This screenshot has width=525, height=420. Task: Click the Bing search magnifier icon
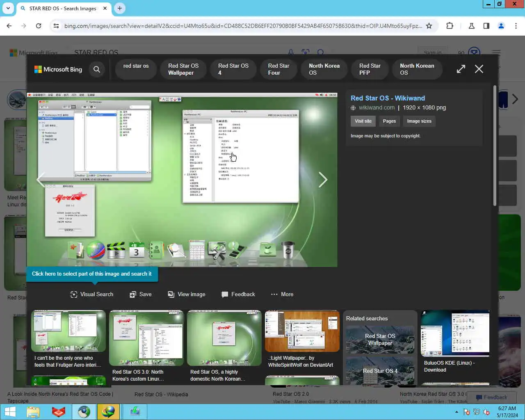(97, 69)
